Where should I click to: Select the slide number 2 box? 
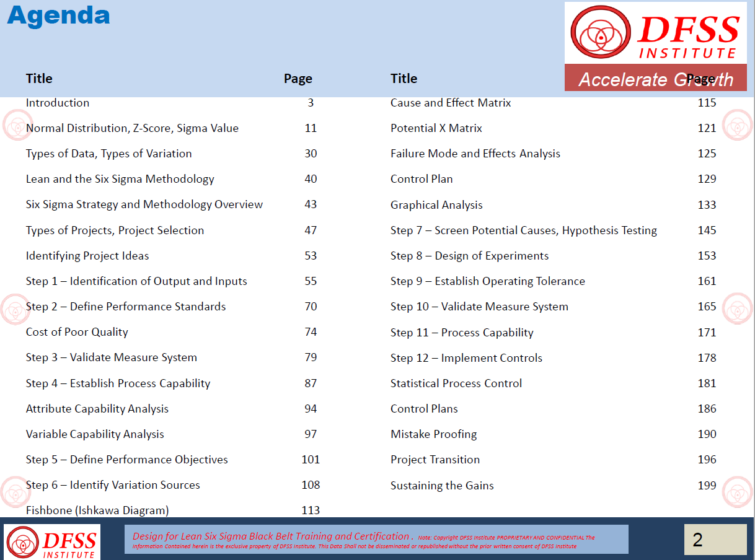[x=715, y=540]
